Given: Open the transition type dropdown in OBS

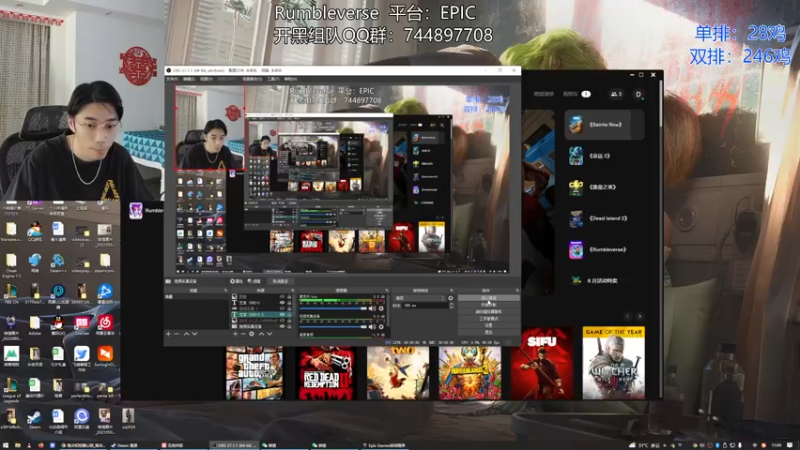Looking at the screenshot, I should pos(419,298).
